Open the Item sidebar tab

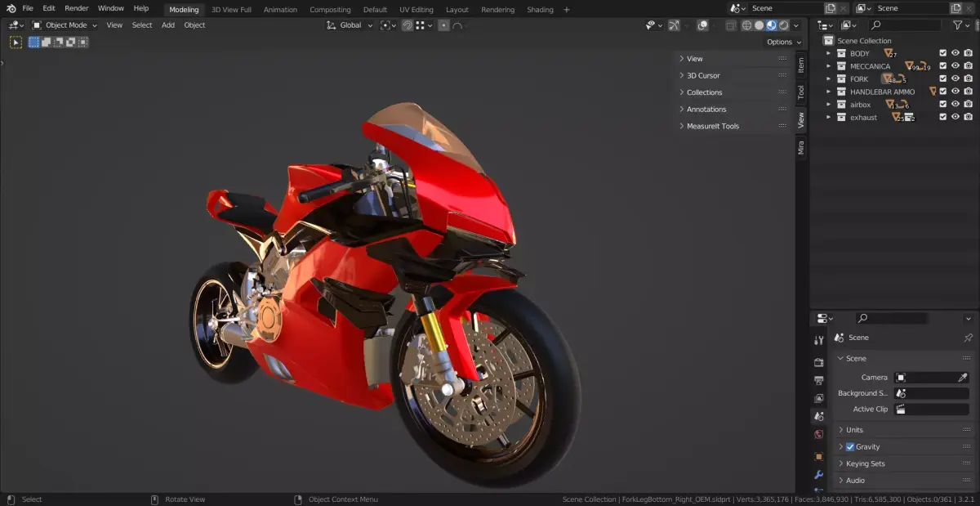coord(801,65)
